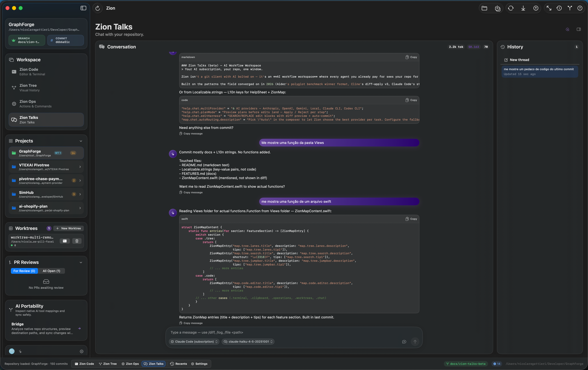
Task: Click 'Me mostre uma função da pasta Views' bubble
Action: click(339, 143)
